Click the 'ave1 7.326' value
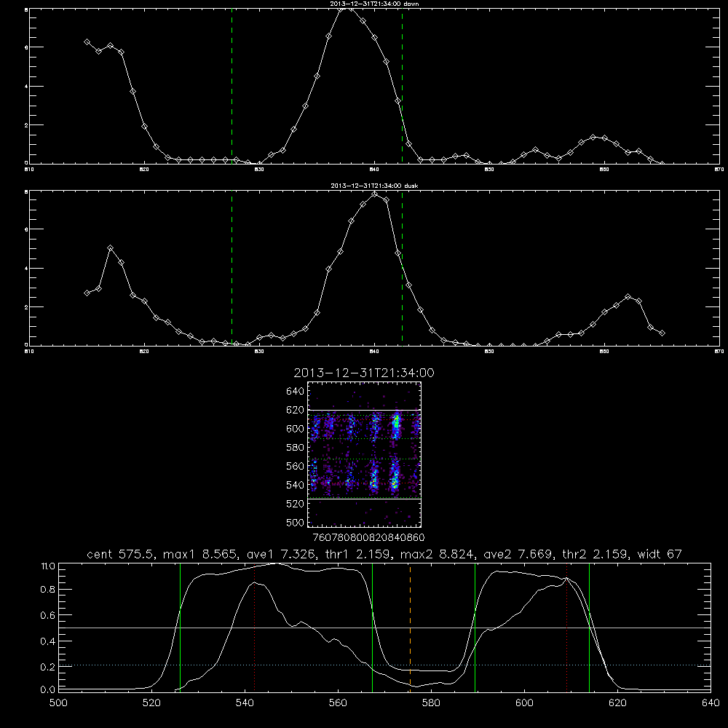Screen dimensions: 728x728 pyautogui.click(x=280, y=554)
